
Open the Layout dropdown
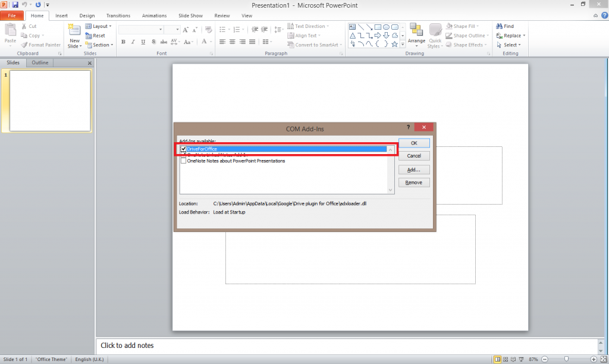tap(99, 26)
